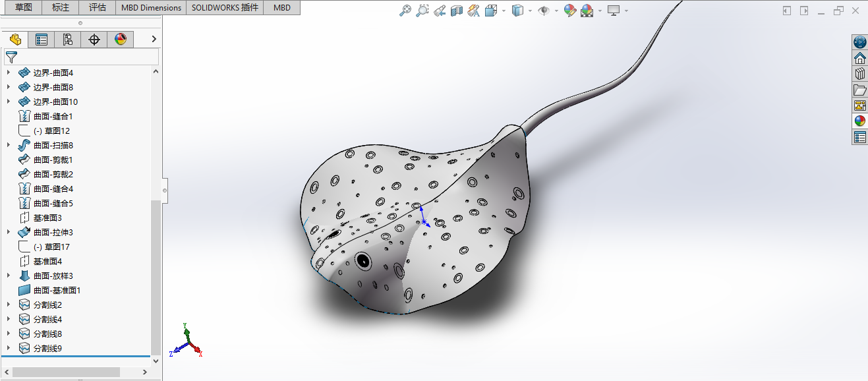Open the SOLIDWORKS 插件 tab

[x=225, y=8]
